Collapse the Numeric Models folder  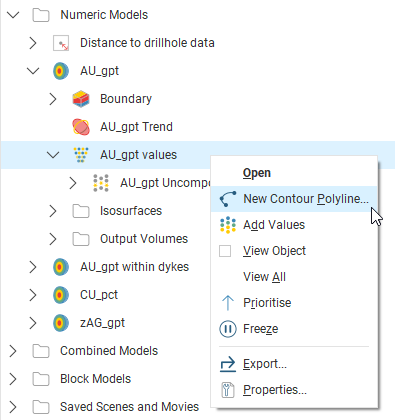click(13, 15)
